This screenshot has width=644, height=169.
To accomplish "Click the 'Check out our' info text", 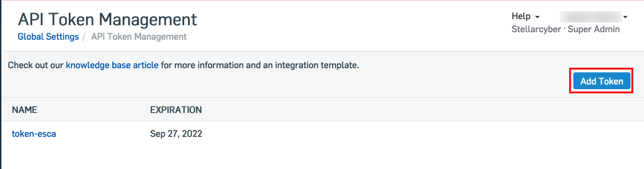I will point(36,65).
